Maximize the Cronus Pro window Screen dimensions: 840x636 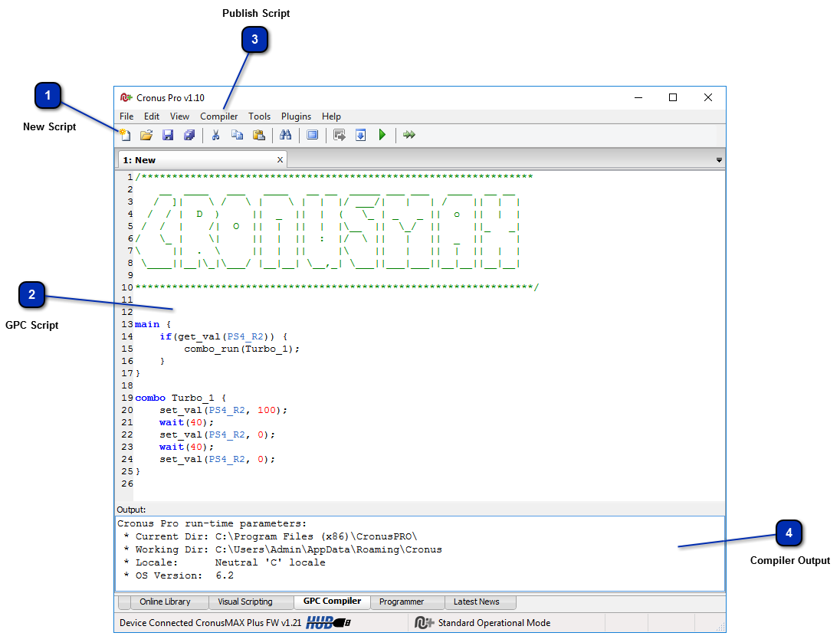(673, 97)
